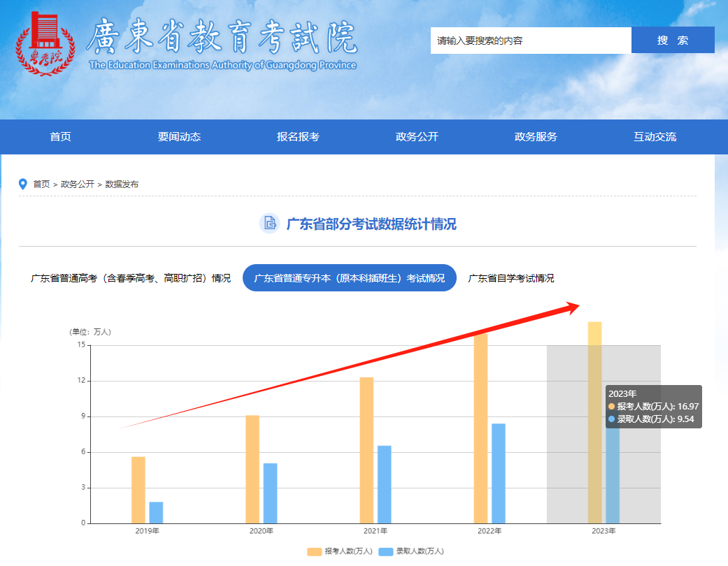Viewport: 728px width, 566px height.
Task: Click the 政务公开 breadcrumb link
Action: pyautogui.click(x=77, y=184)
